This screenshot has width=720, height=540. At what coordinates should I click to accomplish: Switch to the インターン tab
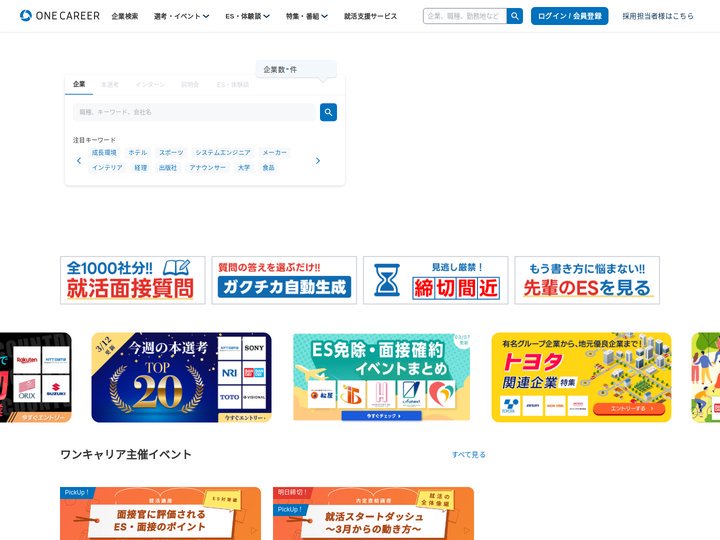coord(150,84)
